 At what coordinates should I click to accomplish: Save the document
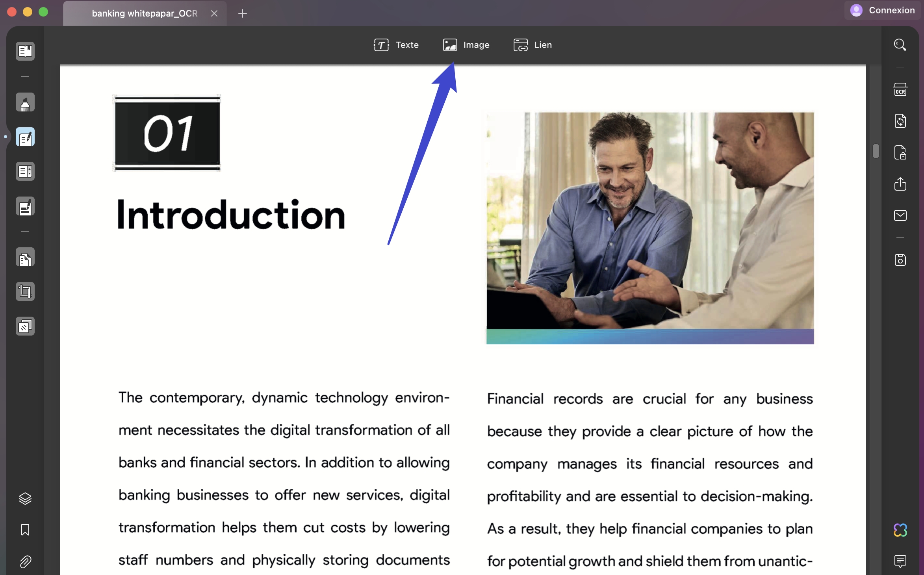pos(900,260)
